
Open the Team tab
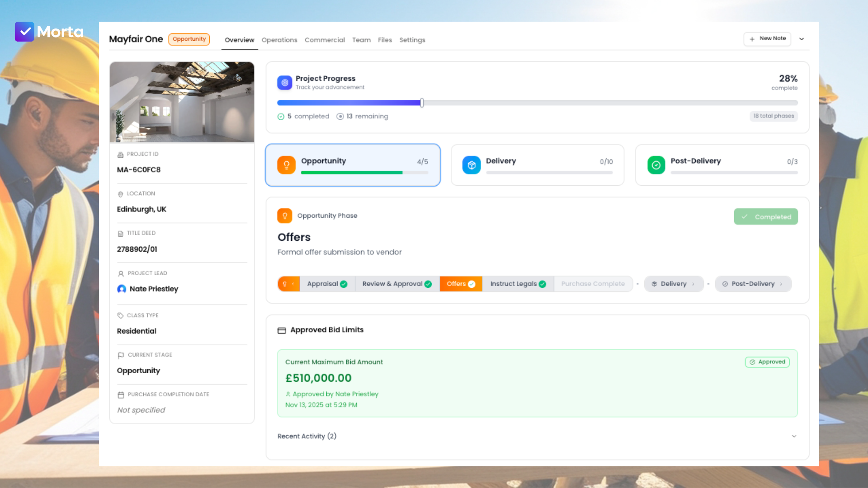tap(361, 40)
